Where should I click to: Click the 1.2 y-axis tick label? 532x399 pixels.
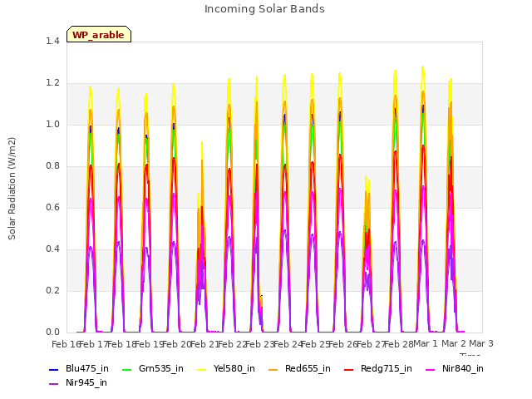(52, 83)
